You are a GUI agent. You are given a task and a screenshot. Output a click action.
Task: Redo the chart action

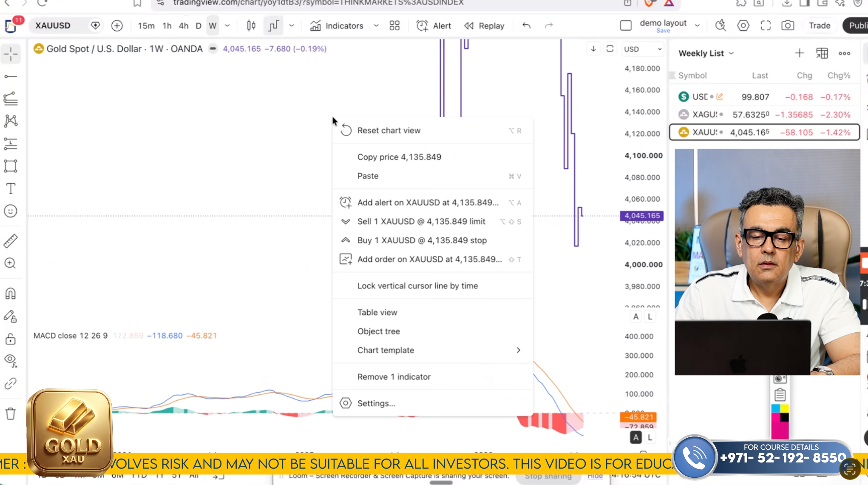(x=549, y=26)
